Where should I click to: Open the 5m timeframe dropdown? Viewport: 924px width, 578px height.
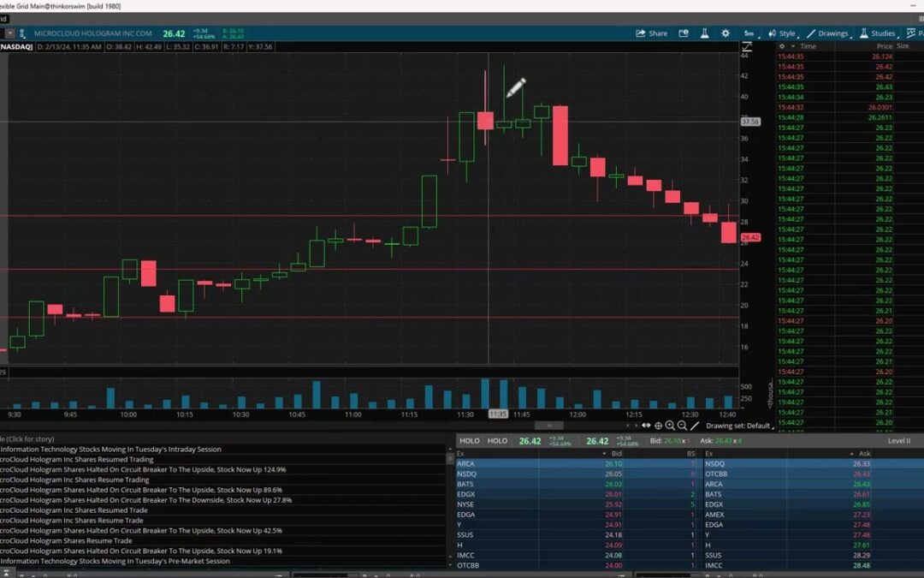[749, 33]
